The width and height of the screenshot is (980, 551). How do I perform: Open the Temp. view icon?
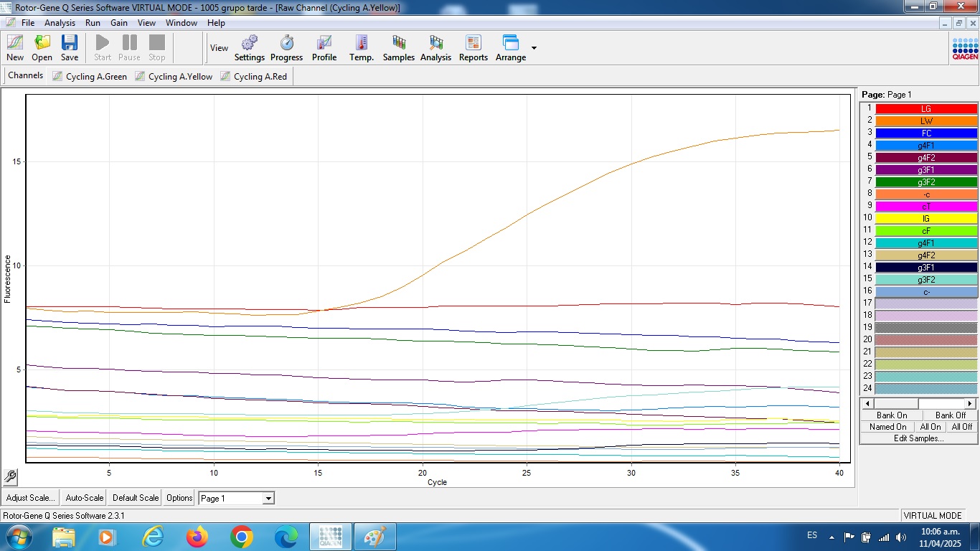(362, 48)
